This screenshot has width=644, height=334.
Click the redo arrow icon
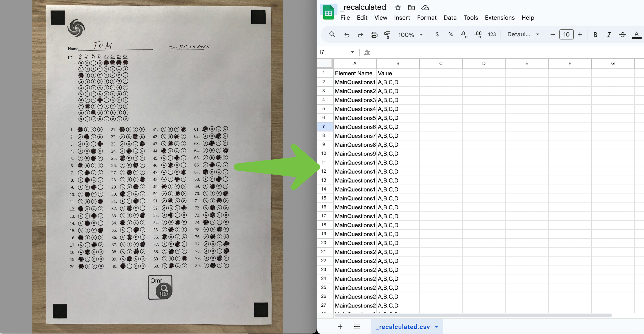click(360, 34)
